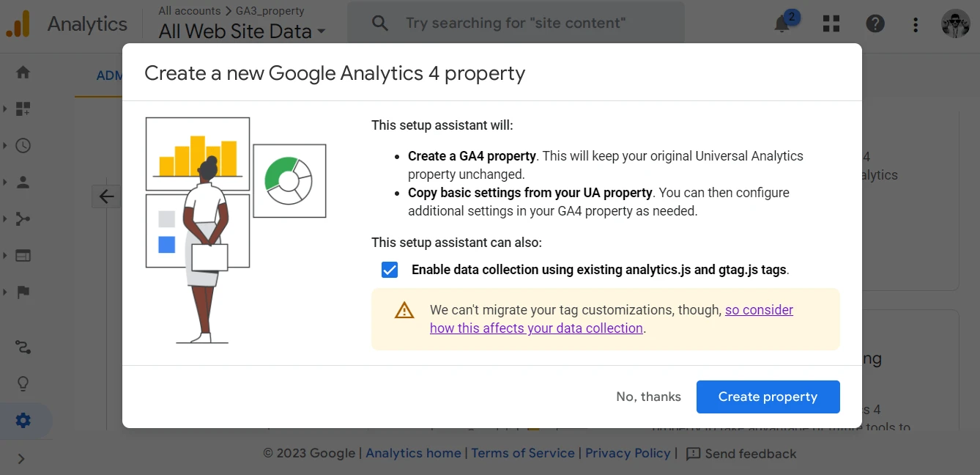Screen dimensions: 980x475
Task: Click the Home icon in sidebar
Action: tap(23, 73)
